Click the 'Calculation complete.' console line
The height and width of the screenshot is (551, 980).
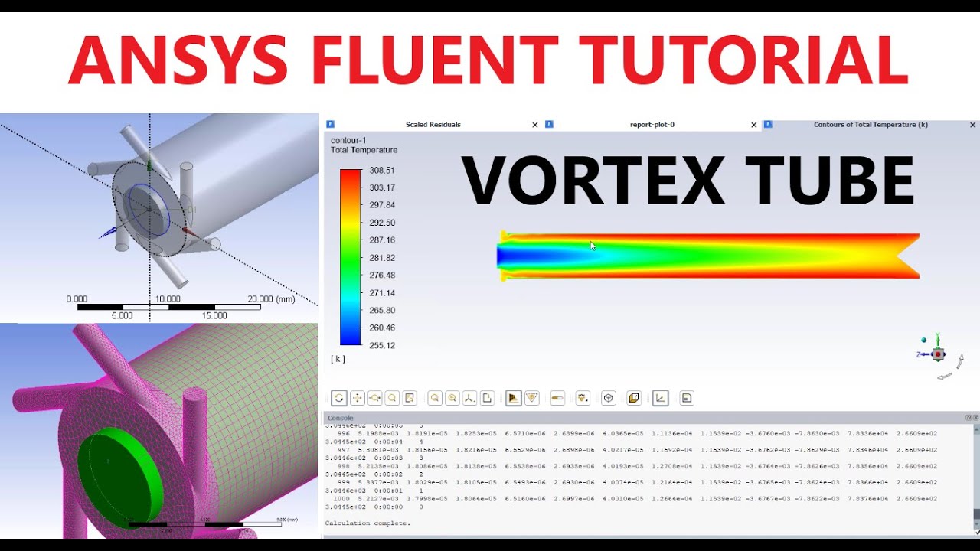tap(367, 523)
